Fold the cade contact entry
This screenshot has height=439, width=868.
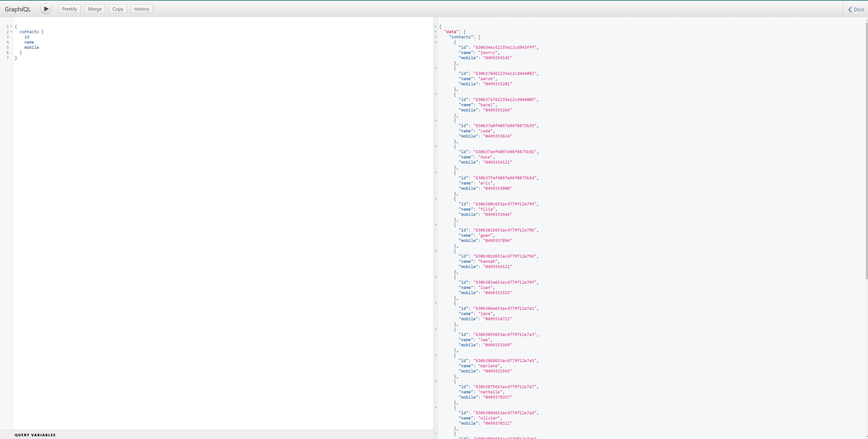435,121
